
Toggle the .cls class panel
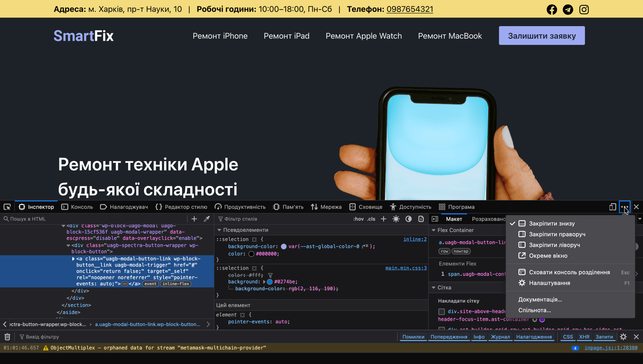point(371,219)
